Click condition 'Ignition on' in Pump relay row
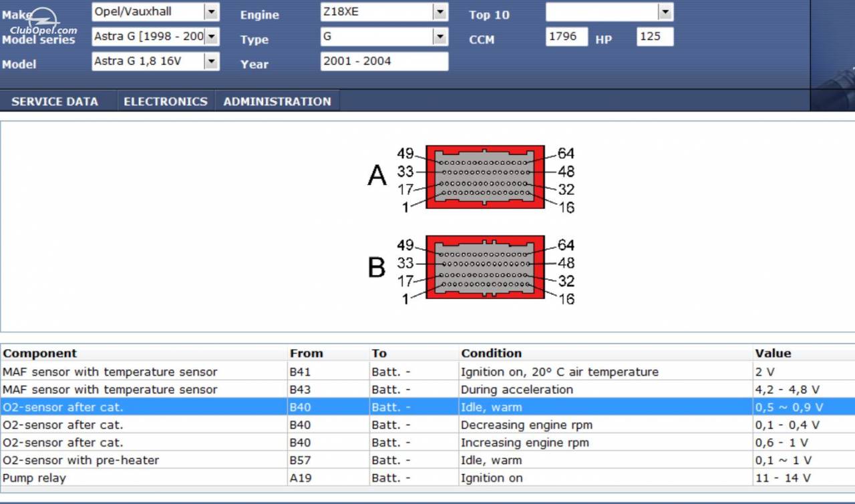This screenshot has width=855, height=504. [492, 478]
